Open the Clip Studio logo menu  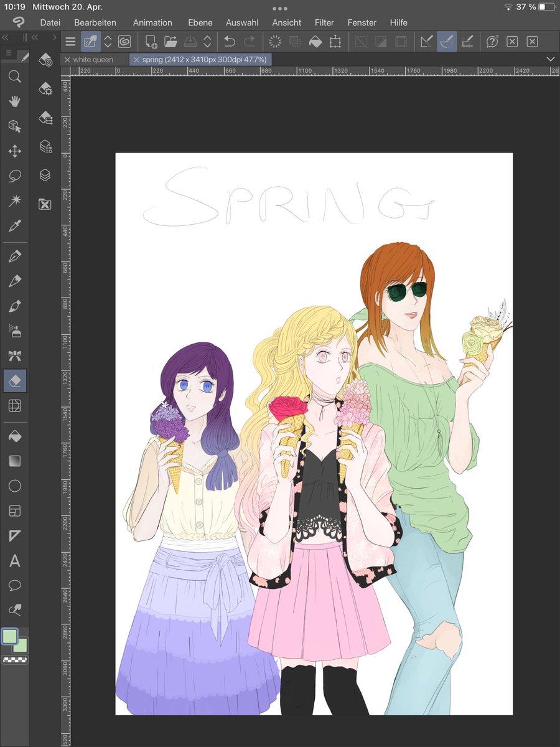click(x=19, y=22)
